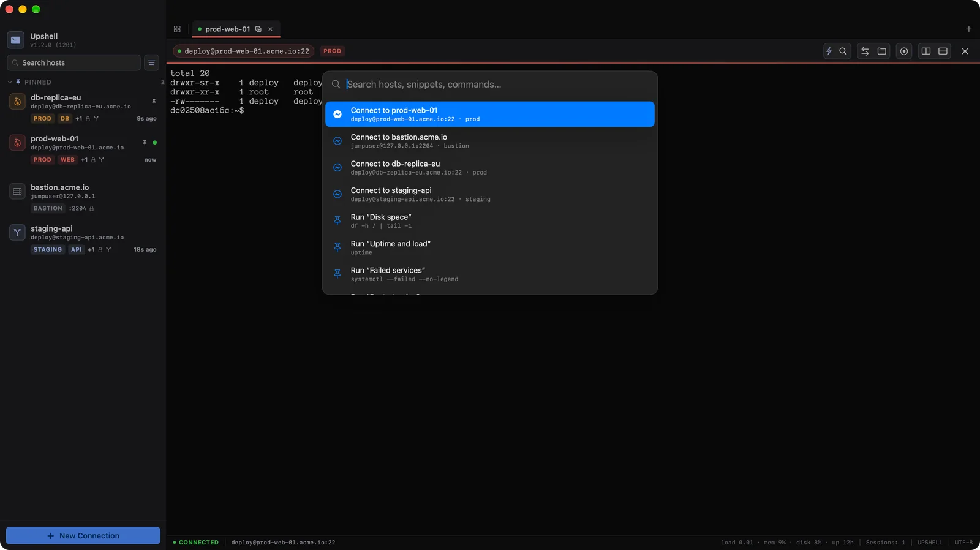Screen dimensions: 980x550
Task: Open the host filter and sort menu
Action: (151, 62)
